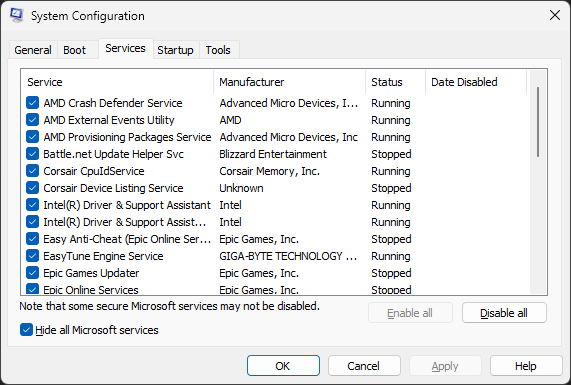Disable Battle.net Update Helper Svc checkbox
Screen dimensions: 571x385
[32, 154]
